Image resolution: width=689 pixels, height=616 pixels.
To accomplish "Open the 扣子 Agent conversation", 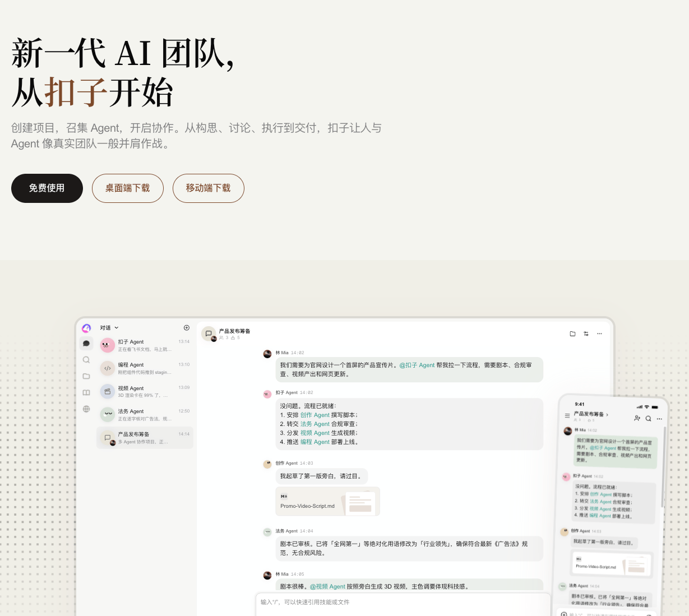I will tap(145, 345).
